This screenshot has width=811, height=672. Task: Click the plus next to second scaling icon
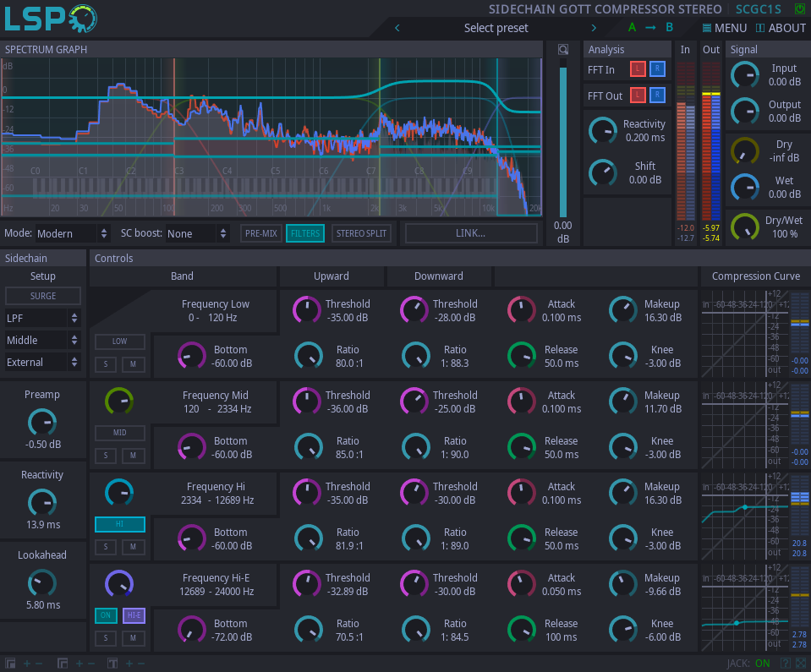click(x=79, y=664)
